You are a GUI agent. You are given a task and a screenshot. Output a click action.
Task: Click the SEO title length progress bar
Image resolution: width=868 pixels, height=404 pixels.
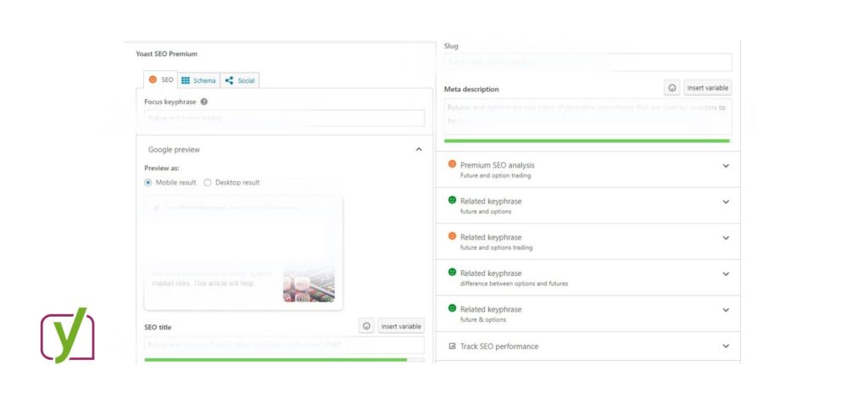tap(285, 360)
